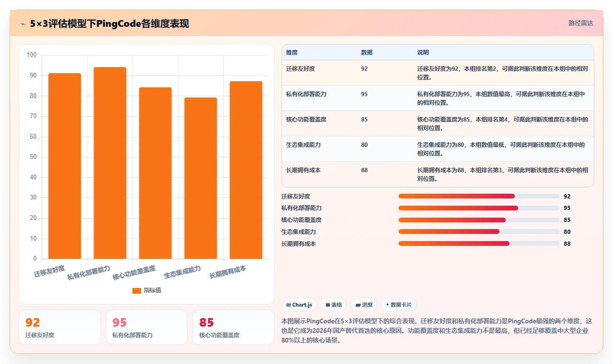Click the 路径雷达 label in header

(x=580, y=23)
